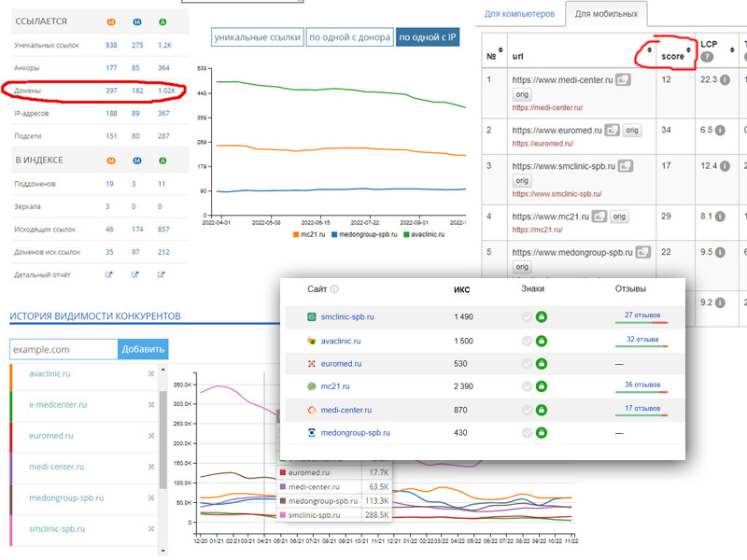Switch to Для мобильных tab
This screenshot has width=747, height=560.
coord(606,14)
